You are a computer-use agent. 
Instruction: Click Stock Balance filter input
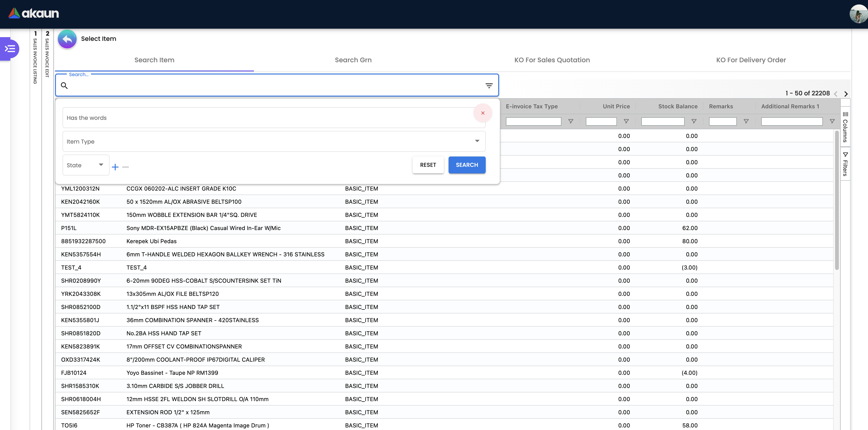(x=663, y=121)
